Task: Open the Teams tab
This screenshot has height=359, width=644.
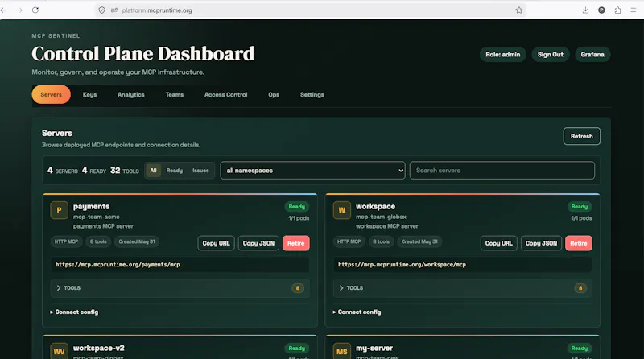Action: click(175, 94)
